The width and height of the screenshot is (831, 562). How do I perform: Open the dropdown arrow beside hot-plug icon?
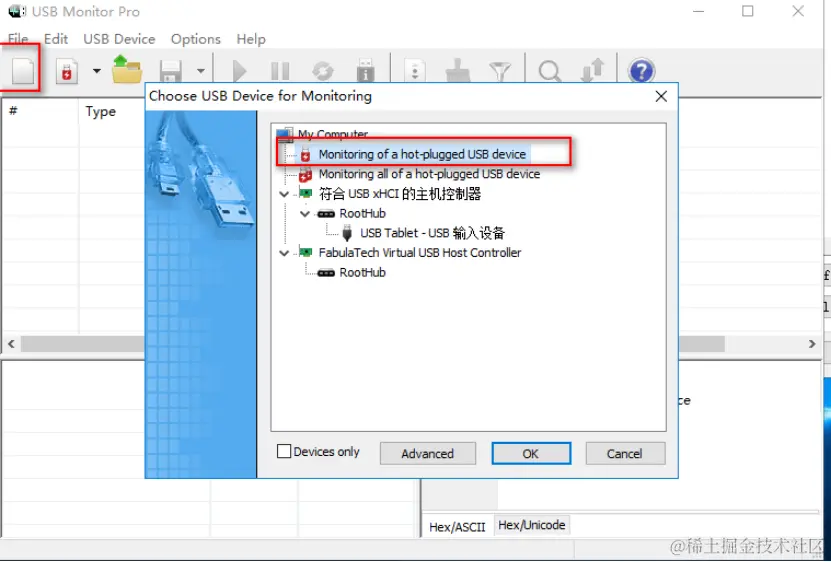pos(96,71)
